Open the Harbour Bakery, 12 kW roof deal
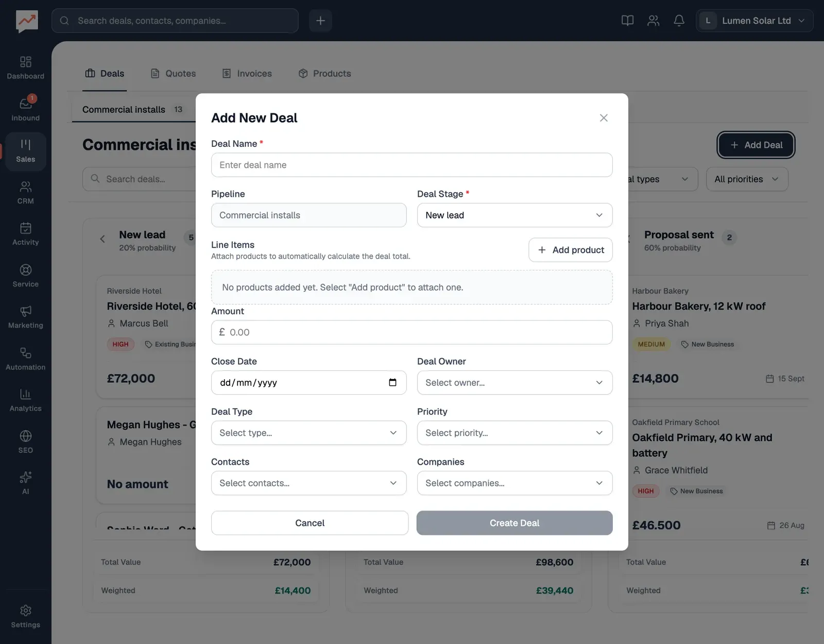This screenshot has width=824, height=644. (x=698, y=306)
